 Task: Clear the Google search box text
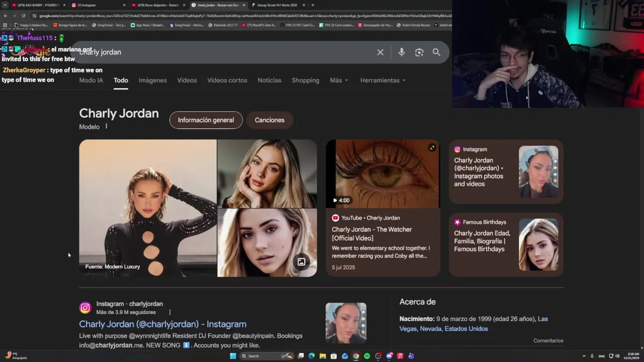(x=380, y=52)
